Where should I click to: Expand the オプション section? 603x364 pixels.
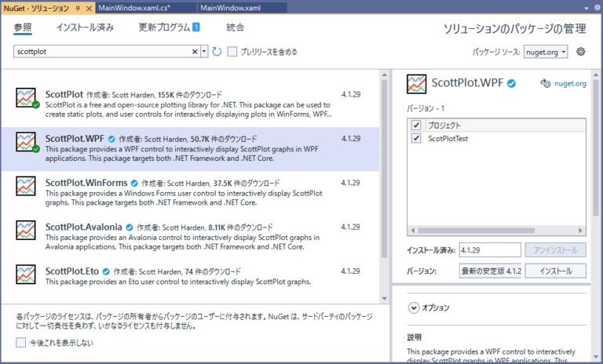tap(414, 308)
